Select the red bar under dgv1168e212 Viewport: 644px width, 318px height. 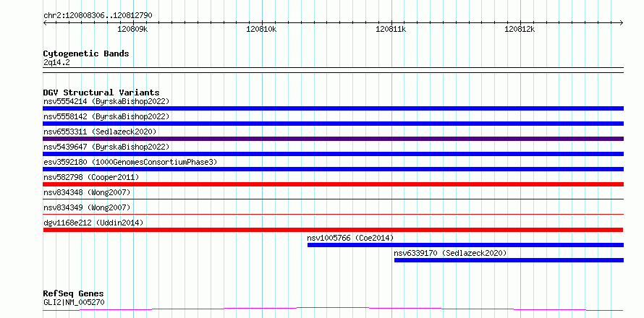click(x=333, y=230)
